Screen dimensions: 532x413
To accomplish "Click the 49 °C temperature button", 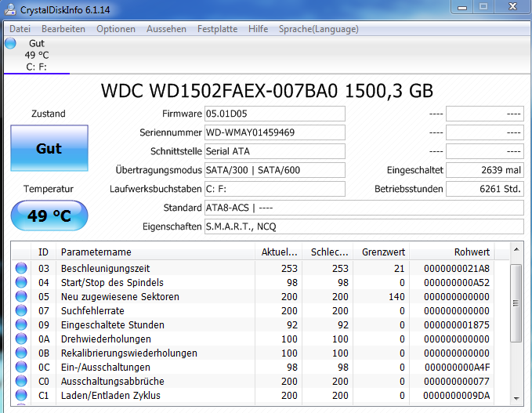I will coord(49,216).
